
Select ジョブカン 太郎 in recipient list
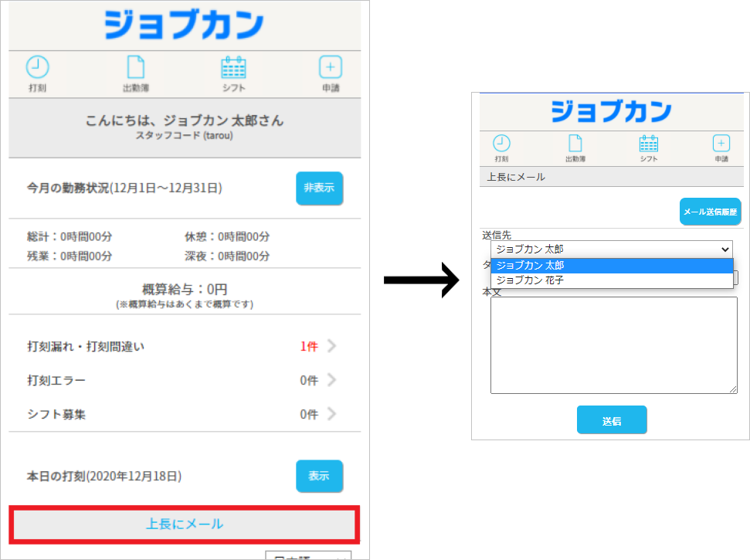click(612, 266)
